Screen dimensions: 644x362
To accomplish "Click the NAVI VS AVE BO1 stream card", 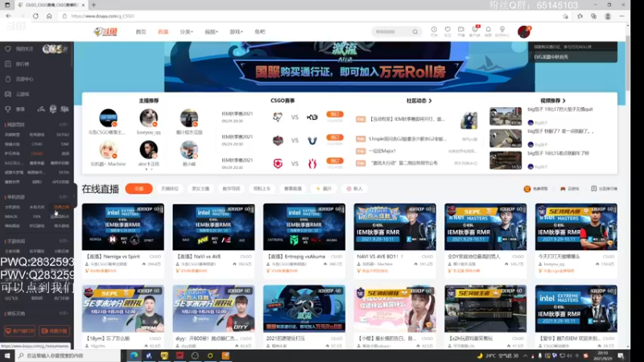I will (x=395, y=239).
